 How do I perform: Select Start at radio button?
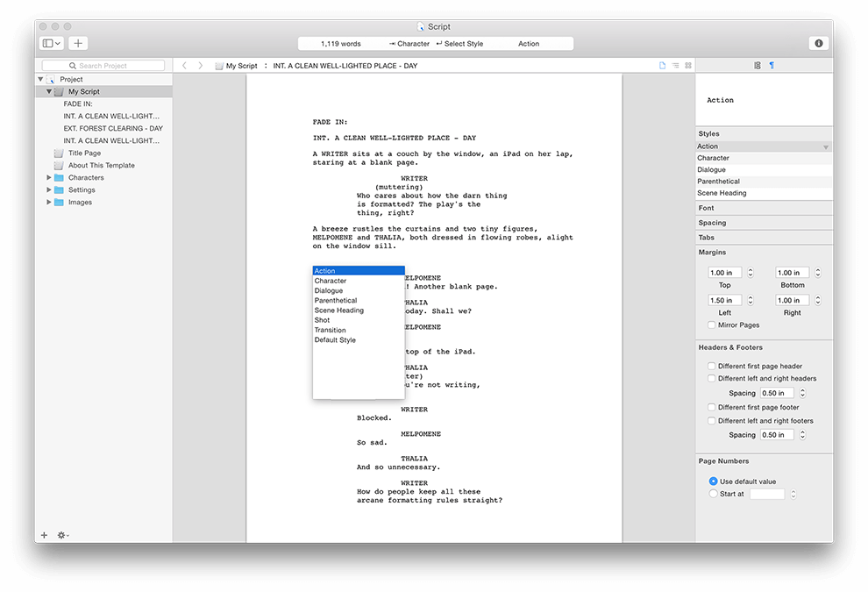[713, 494]
